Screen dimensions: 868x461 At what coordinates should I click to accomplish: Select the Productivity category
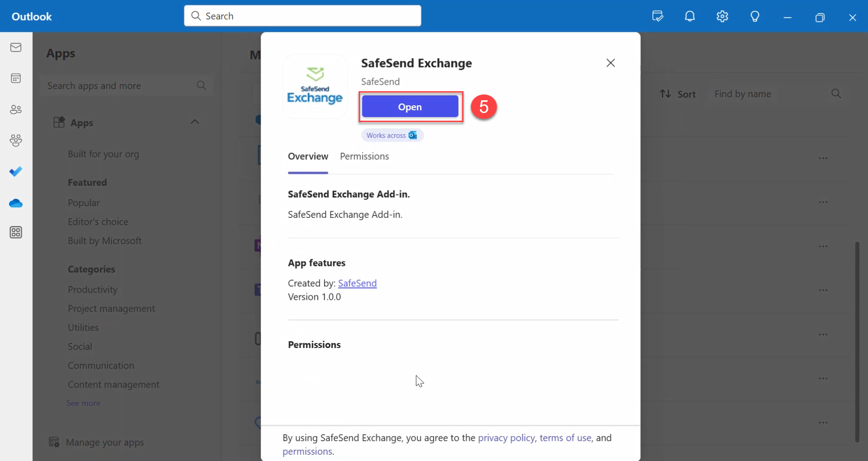[x=93, y=289]
